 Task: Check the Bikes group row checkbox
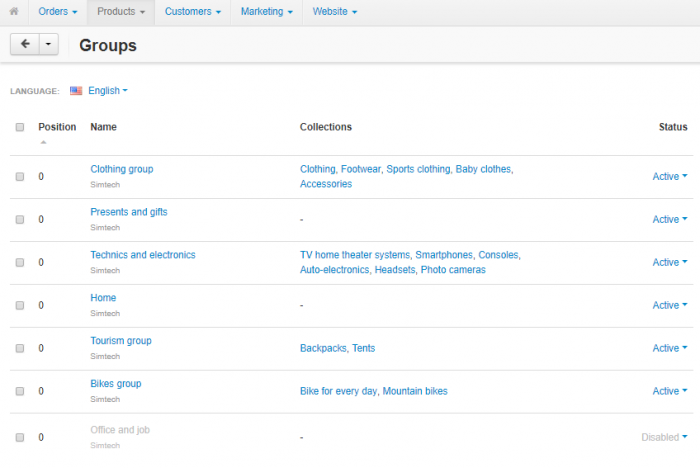(x=20, y=391)
